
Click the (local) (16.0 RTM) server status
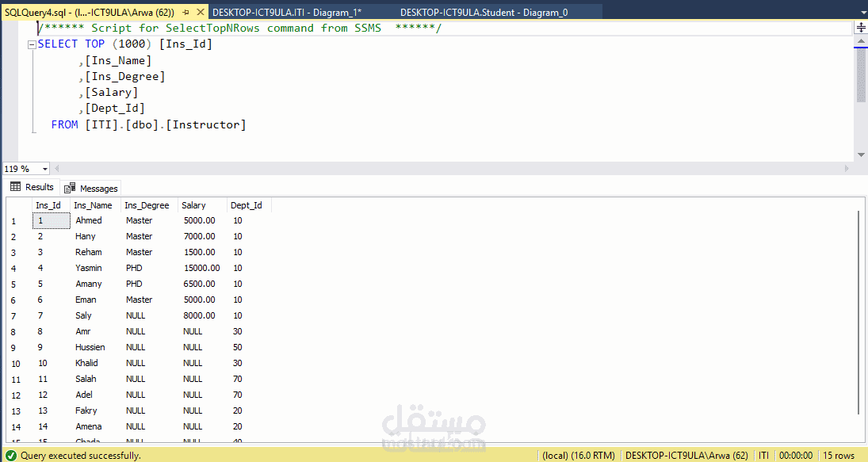point(579,456)
